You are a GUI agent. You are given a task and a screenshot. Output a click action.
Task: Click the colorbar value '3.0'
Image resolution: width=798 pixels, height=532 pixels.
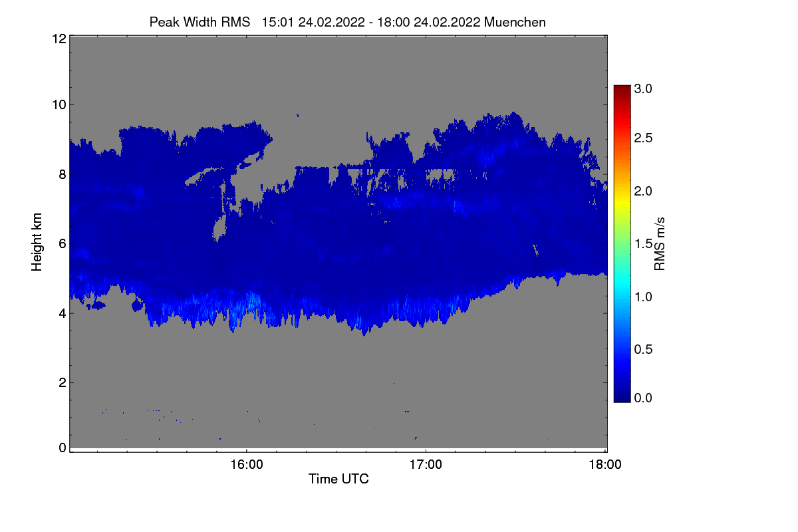point(643,88)
